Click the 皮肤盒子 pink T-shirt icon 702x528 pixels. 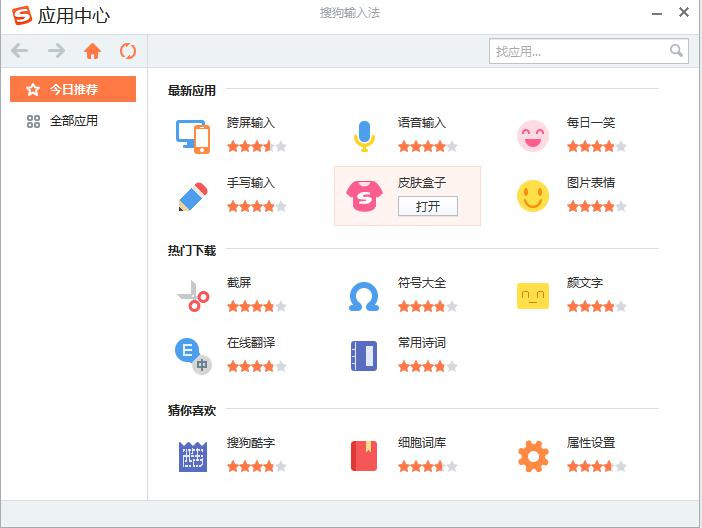point(364,196)
